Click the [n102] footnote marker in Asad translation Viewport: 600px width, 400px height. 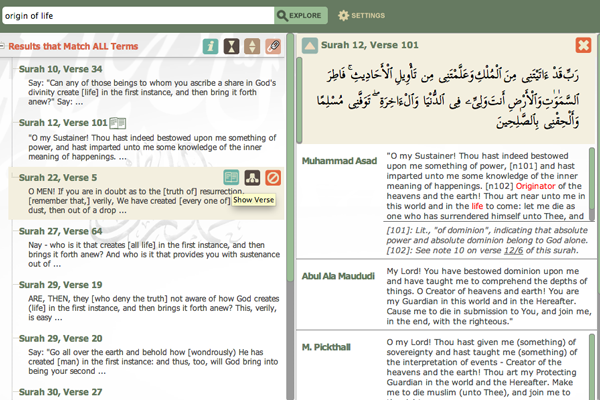[499, 186]
